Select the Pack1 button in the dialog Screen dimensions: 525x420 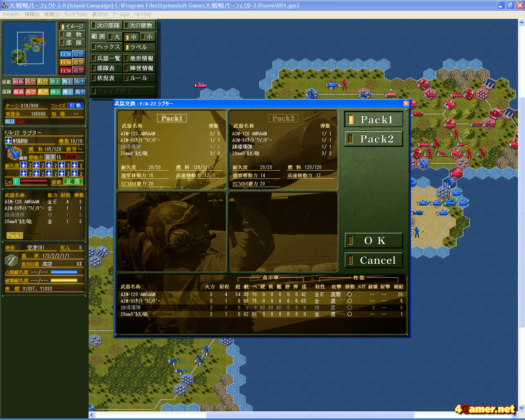374,119
